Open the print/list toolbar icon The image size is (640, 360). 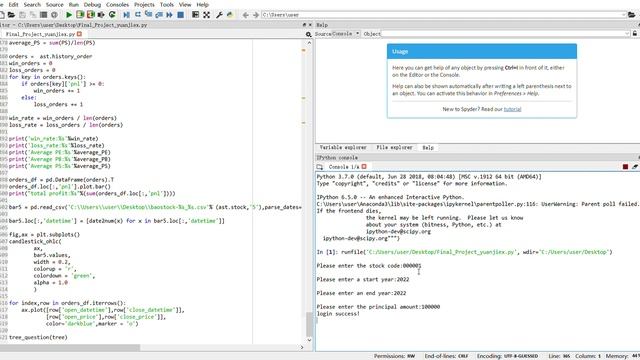[x=43, y=15]
